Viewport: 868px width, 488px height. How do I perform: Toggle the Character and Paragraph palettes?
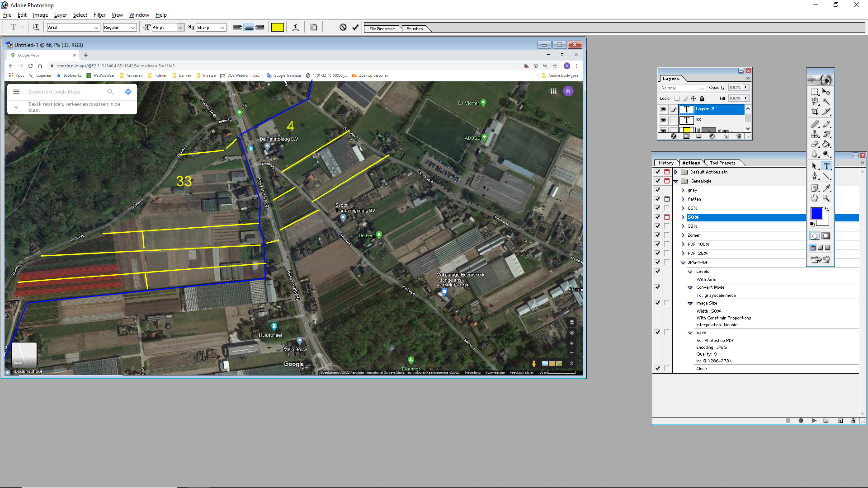click(x=314, y=27)
